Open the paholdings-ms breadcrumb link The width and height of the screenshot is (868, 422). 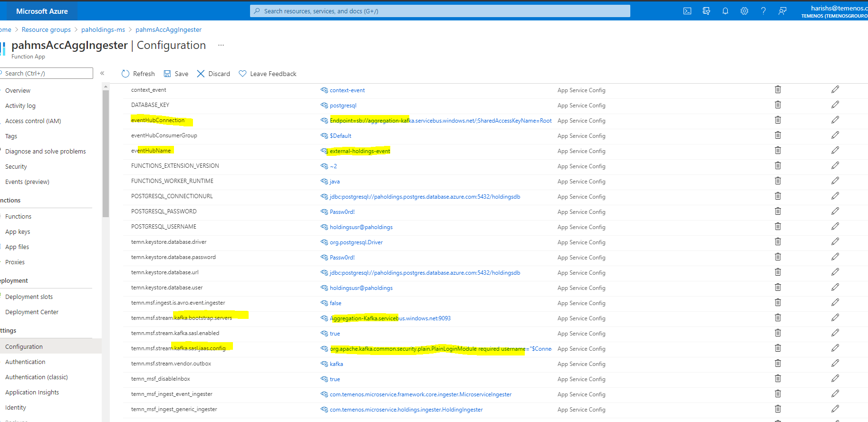click(x=103, y=29)
